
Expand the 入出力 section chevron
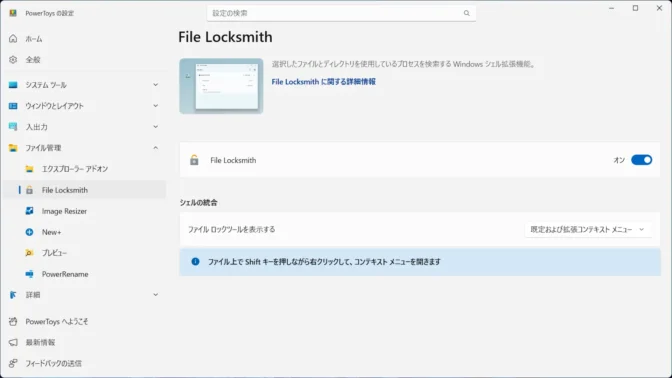click(156, 127)
